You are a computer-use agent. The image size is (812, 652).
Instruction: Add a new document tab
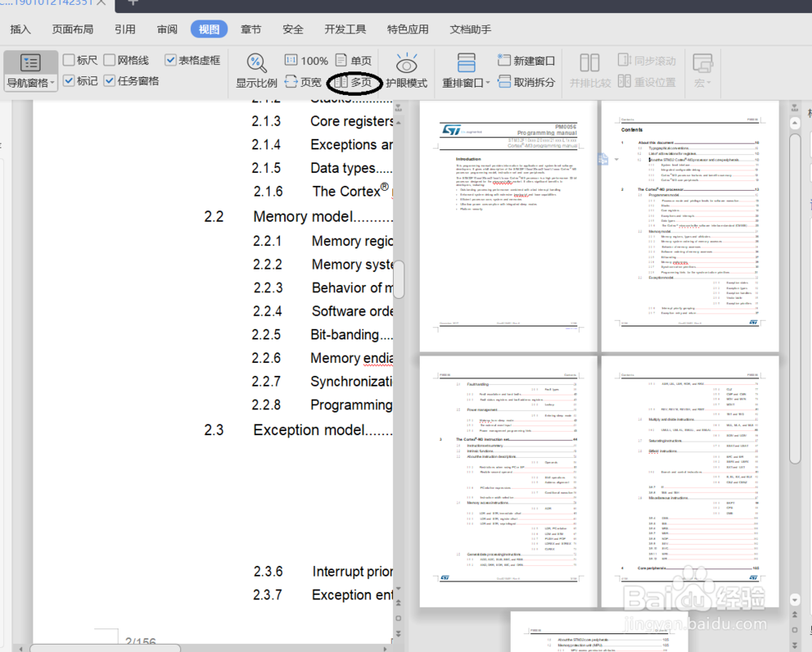point(132,2)
